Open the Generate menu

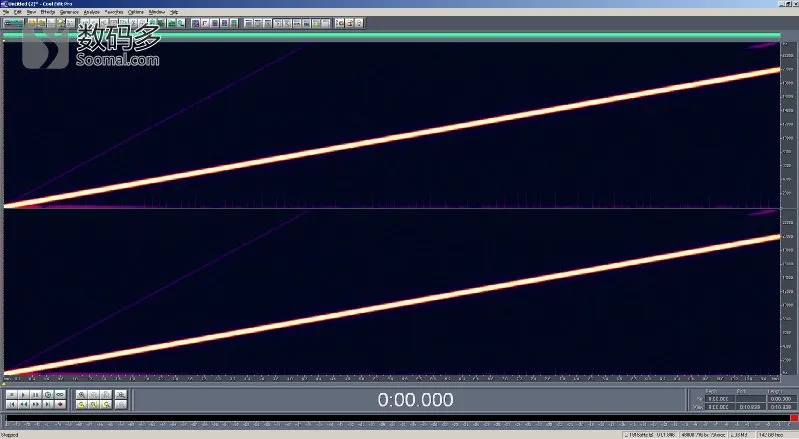[x=69, y=12]
